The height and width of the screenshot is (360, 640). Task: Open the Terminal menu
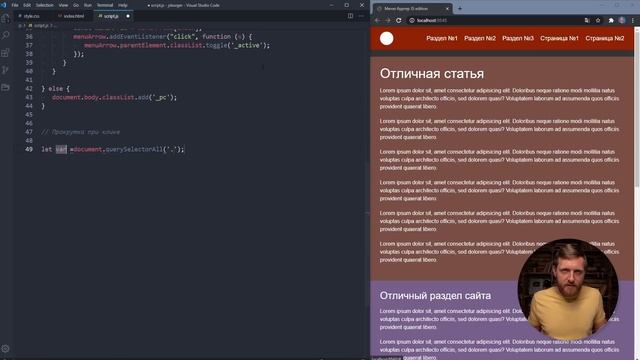click(105, 5)
